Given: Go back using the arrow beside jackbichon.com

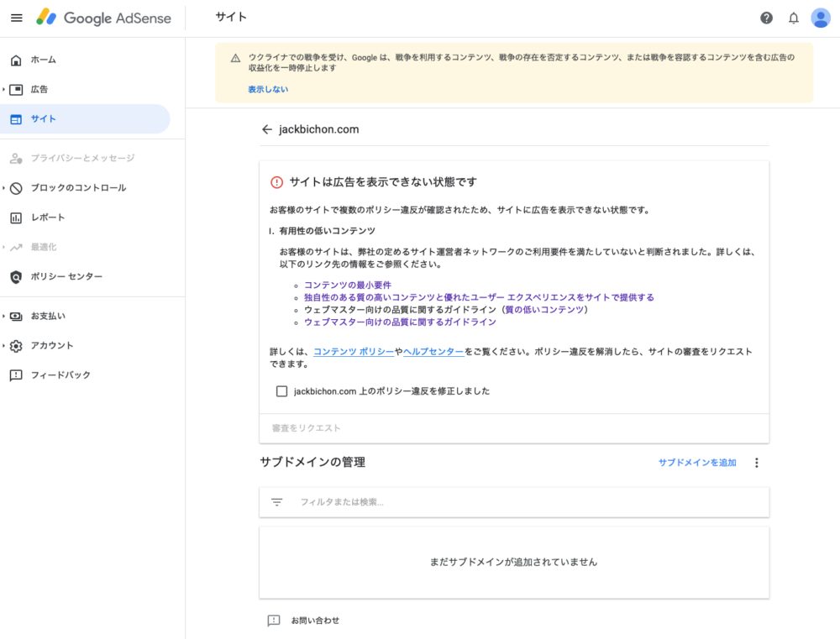Looking at the screenshot, I should (267, 129).
